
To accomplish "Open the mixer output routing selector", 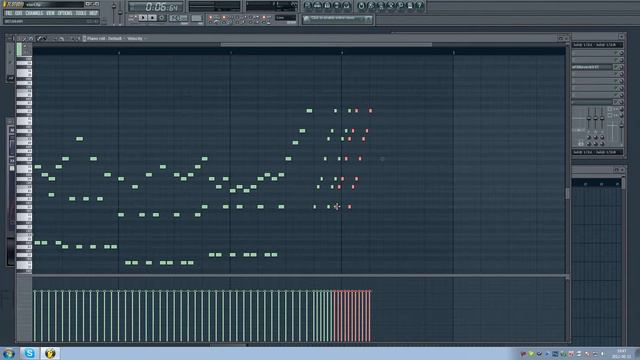I will click(597, 152).
